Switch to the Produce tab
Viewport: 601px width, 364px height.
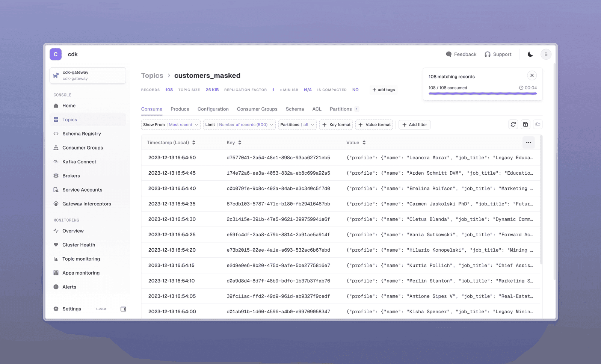click(180, 109)
